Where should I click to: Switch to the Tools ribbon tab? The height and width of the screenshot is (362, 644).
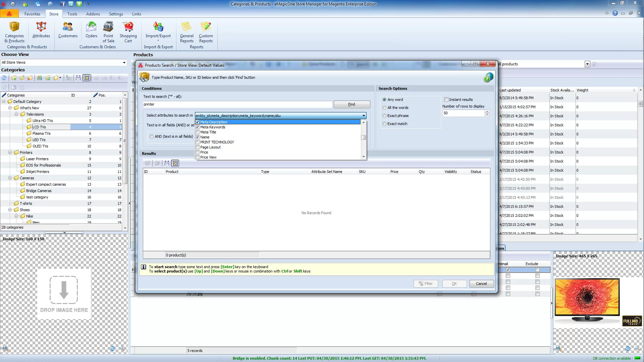72,14
